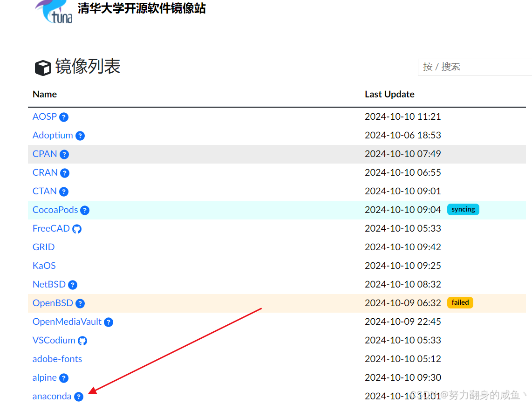532x404 pixels.
Task: Select timestamp 2024-10-10 09:30
Action: coord(403,377)
